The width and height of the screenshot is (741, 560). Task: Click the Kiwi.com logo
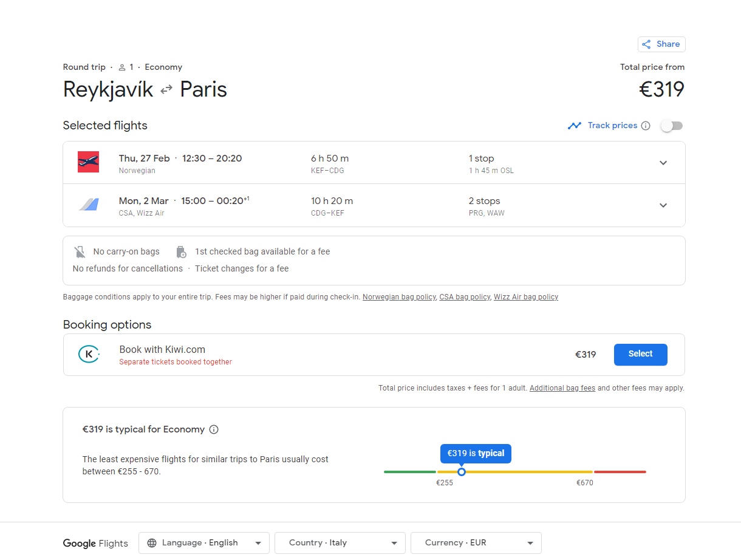[89, 354]
